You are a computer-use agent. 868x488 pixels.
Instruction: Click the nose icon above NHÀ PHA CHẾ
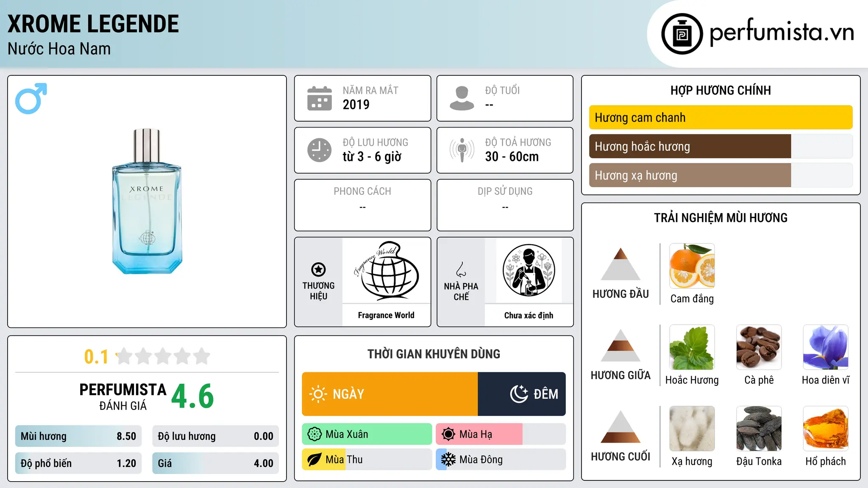(461, 269)
